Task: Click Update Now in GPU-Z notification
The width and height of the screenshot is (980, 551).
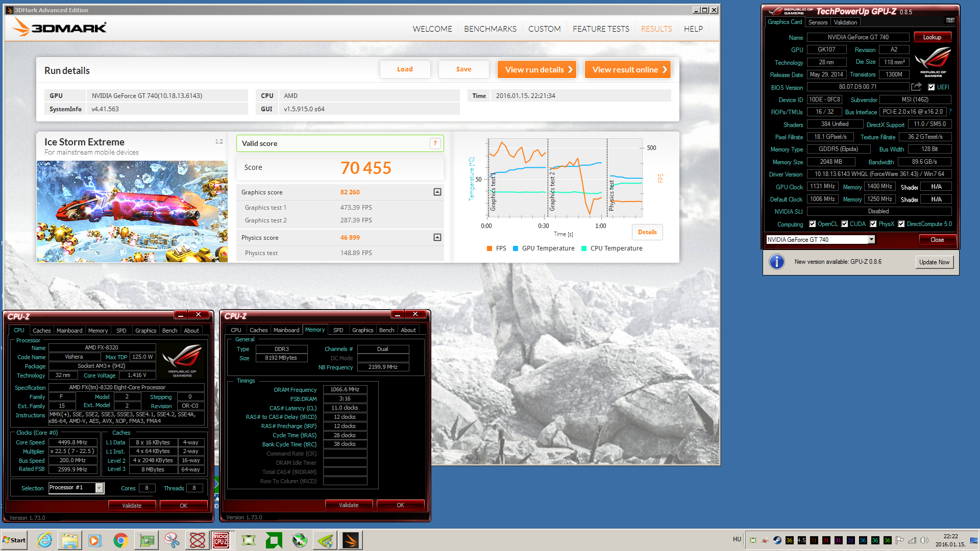Action: coord(934,262)
